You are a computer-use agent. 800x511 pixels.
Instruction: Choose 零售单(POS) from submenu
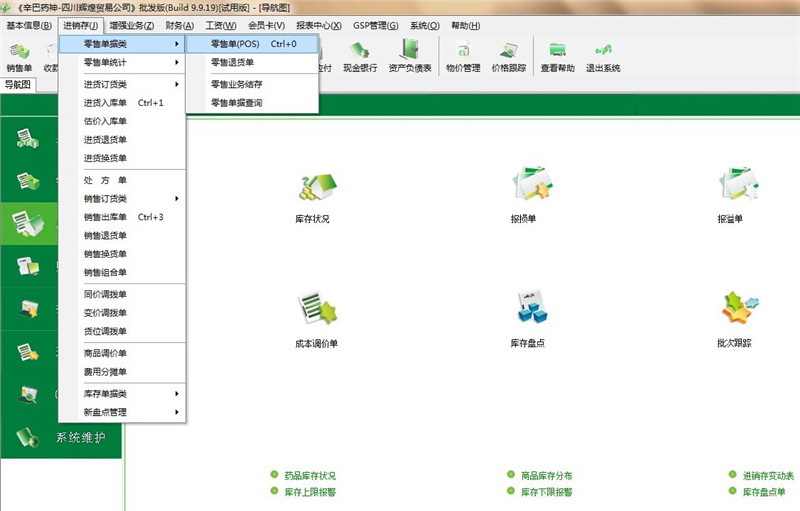pos(252,44)
